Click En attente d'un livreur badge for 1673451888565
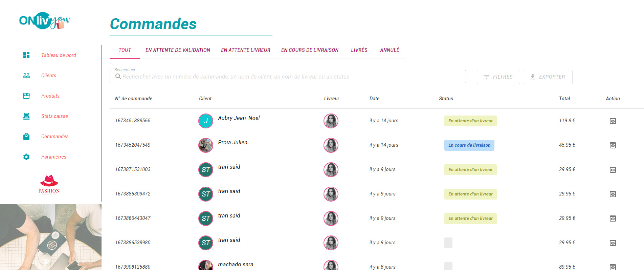This screenshot has height=270, width=644. click(x=470, y=121)
